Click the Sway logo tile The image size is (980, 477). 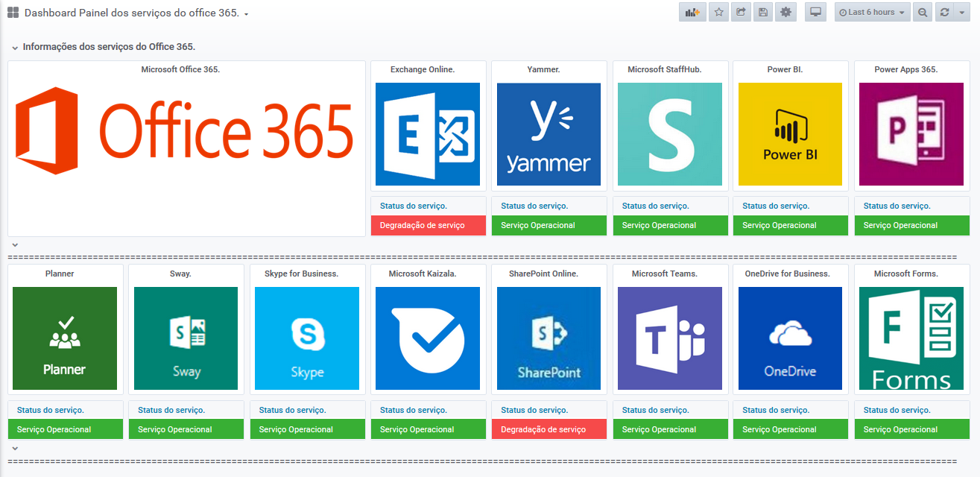coord(186,338)
